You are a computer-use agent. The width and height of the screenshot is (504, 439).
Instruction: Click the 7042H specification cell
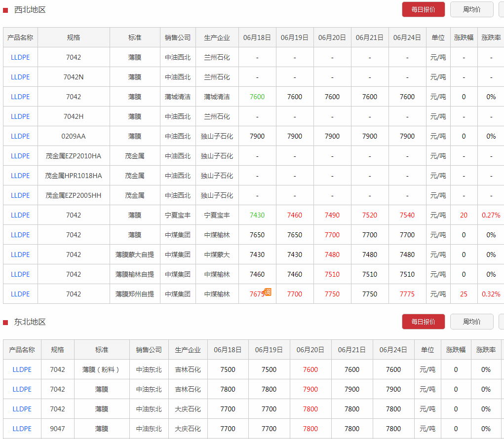pos(74,116)
